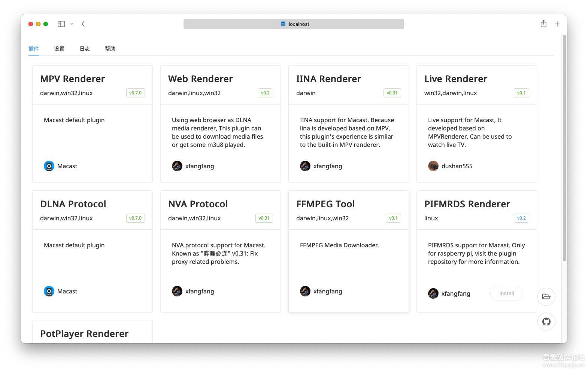Image resolution: width=588 pixels, height=371 pixels.
Task: Click the PotPlayer Renderer title
Action: click(x=84, y=334)
